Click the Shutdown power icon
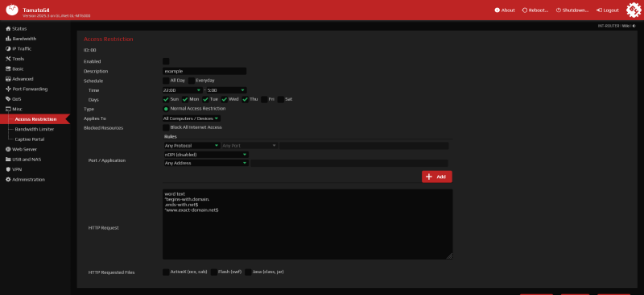 pyautogui.click(x=559, y=10)
